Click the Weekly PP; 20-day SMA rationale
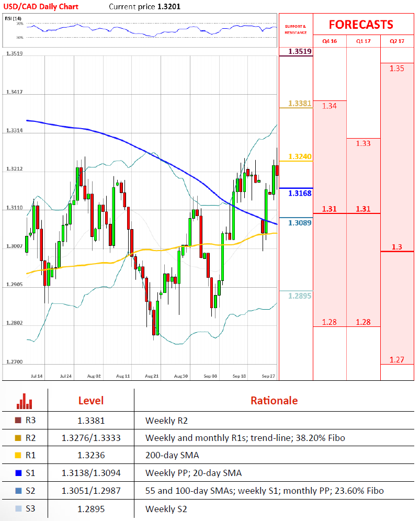The height and width of the screenshot is (521, 420). click(194, 473)
